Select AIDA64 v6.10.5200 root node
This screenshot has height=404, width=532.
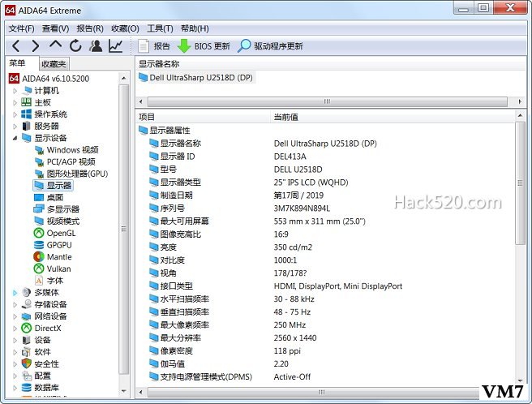point(49,79)
